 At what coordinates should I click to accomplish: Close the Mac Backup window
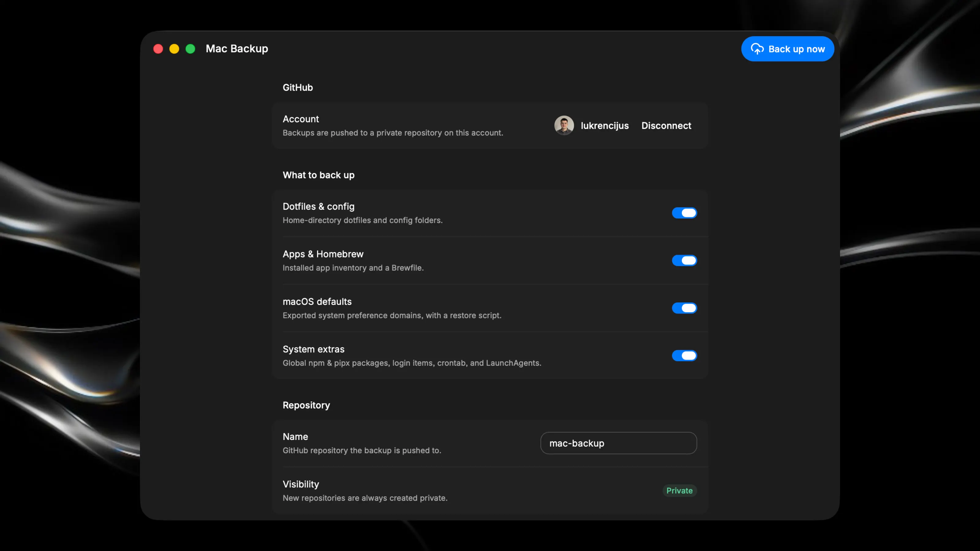pyautogui.click(x=158, y=49)
